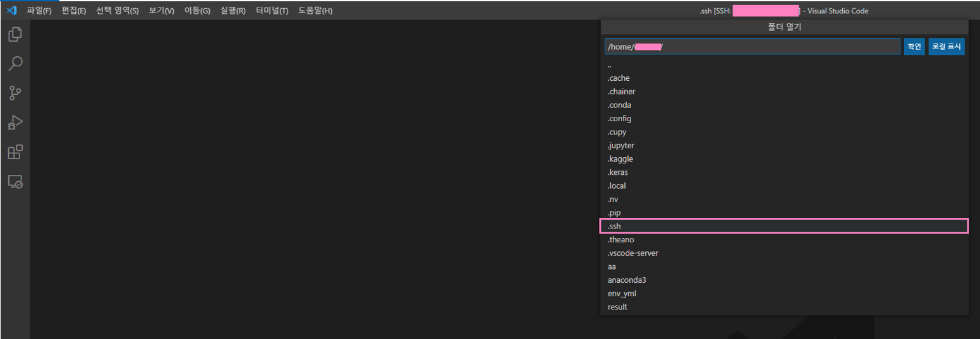Viewport: 980px width, 339px height.
Task: Click the folder path input field
Action: coord(751,47)
